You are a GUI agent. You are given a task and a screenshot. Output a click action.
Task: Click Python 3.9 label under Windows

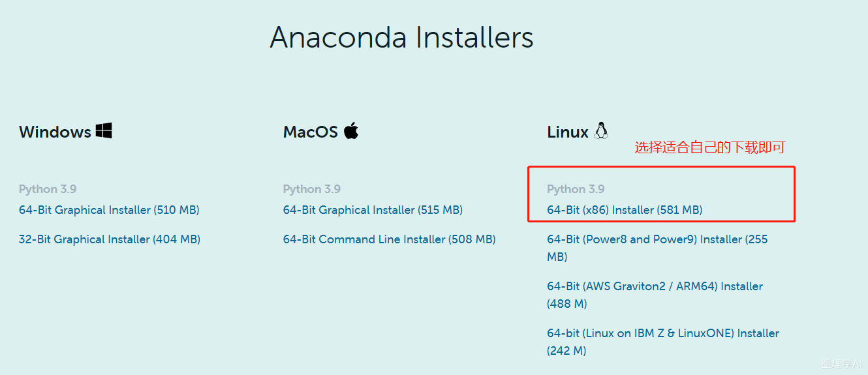point(48,189)
